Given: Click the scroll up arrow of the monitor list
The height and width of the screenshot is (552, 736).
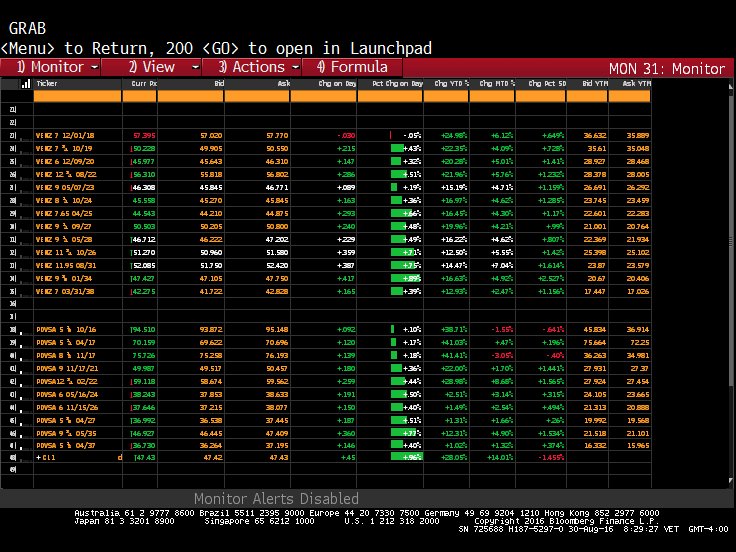Looking at the screenshot, I should [731, 86].
